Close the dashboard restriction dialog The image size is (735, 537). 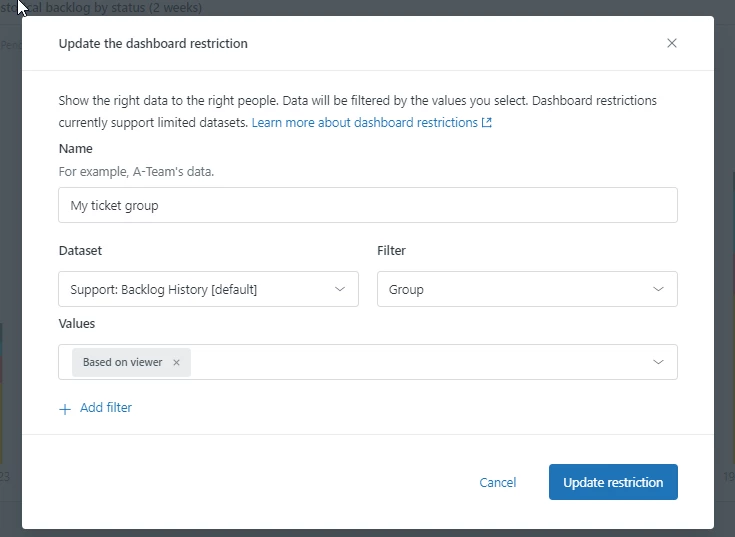[672, 43]
